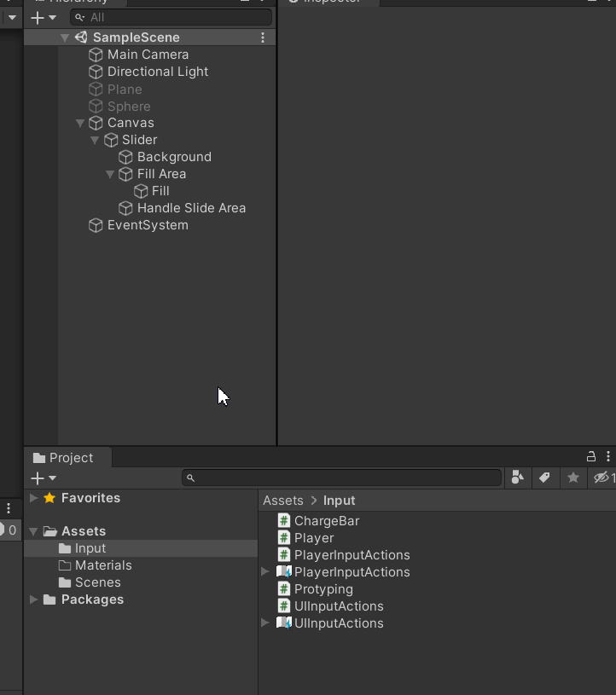Open Search by Type filter icon
Screen dimensions: 616x695
(518, 478)
